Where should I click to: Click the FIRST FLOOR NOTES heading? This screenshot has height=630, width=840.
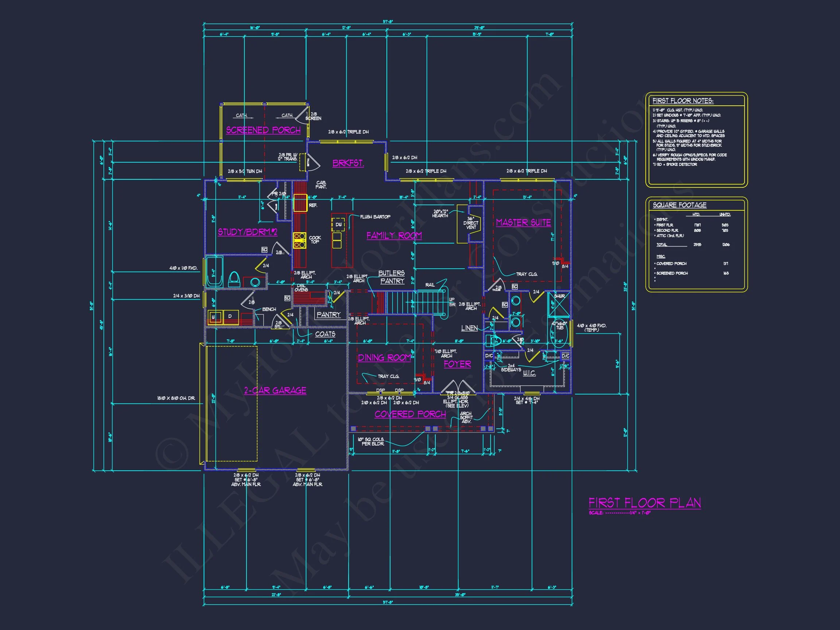[683, 101]
